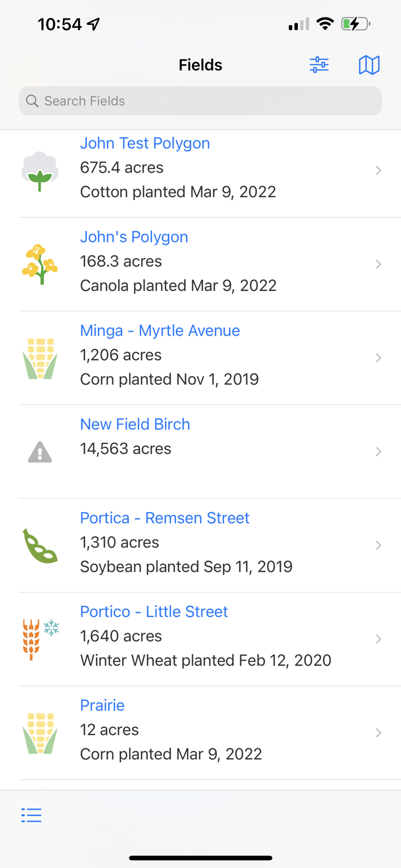
Task: Click the corn icon beside Minga - Myrtle Avenue
Action: point(40,358)
